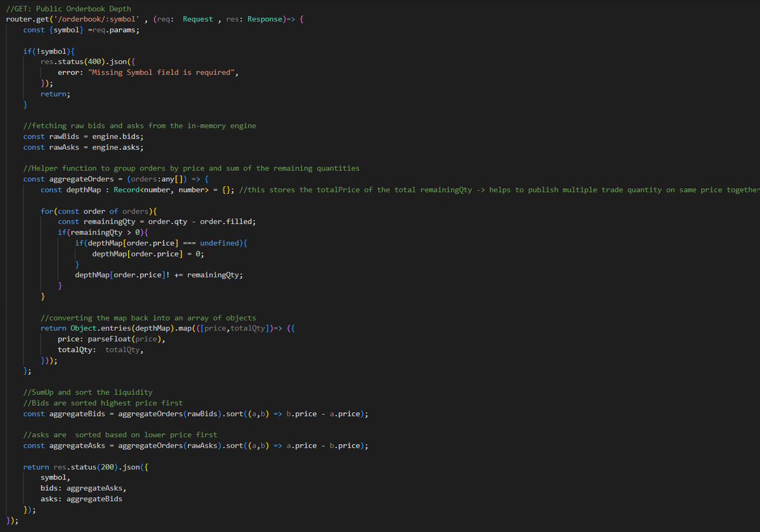
Task: Click "aggregateOrders(rawBids)" call
Action: point(170,414)
